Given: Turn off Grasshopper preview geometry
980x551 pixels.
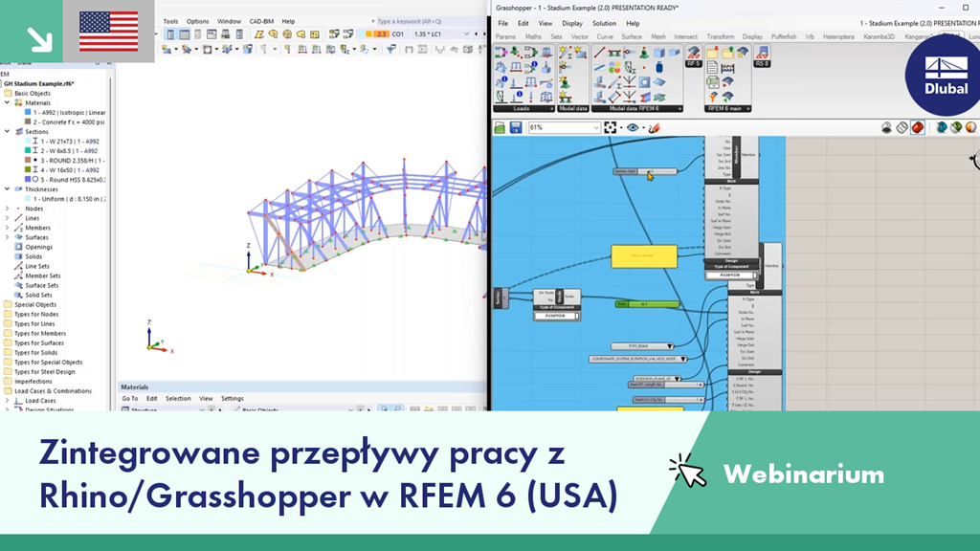Looking at the screenshot, I should [886, 127].
